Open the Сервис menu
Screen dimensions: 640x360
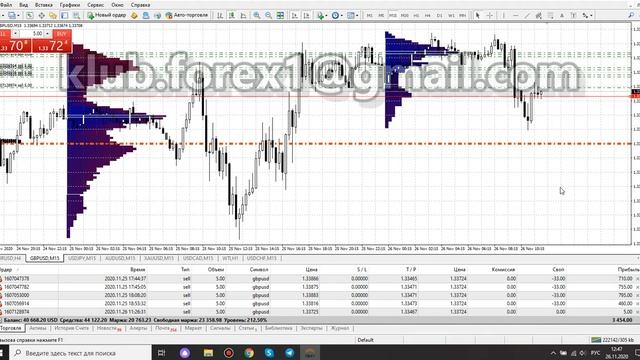tap(96, 5)
